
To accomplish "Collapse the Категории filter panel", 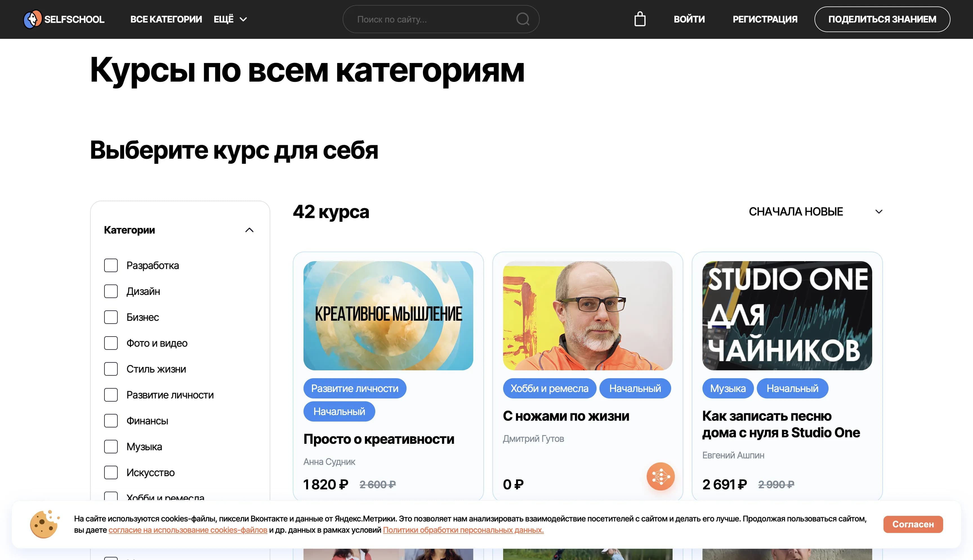I will click(x=250, y=230).
